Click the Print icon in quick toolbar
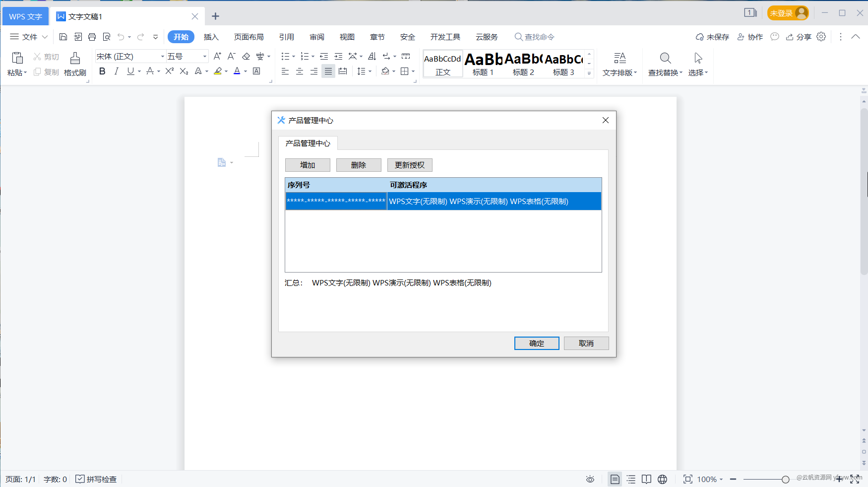The height and width of the screenshot is (487, 868). [x=92, y=37]
